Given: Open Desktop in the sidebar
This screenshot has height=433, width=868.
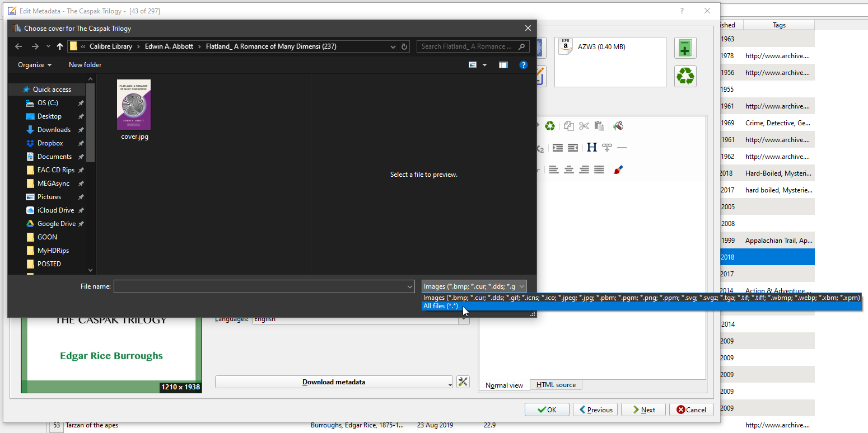Looking at the screenshot, I should (x=49, y=116).
